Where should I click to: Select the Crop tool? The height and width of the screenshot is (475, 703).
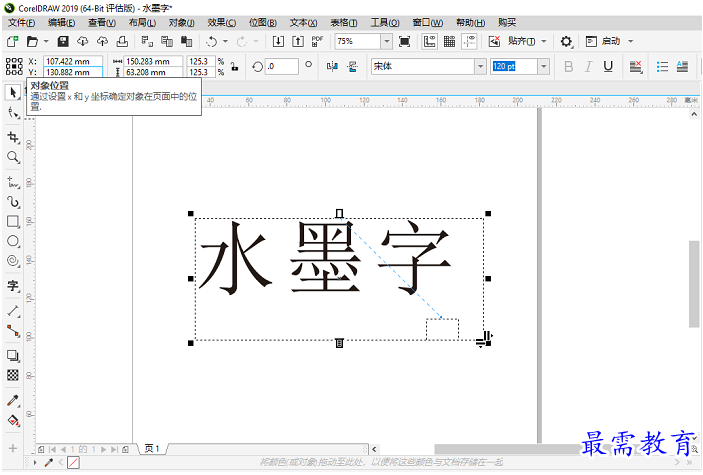coord(13,137)
